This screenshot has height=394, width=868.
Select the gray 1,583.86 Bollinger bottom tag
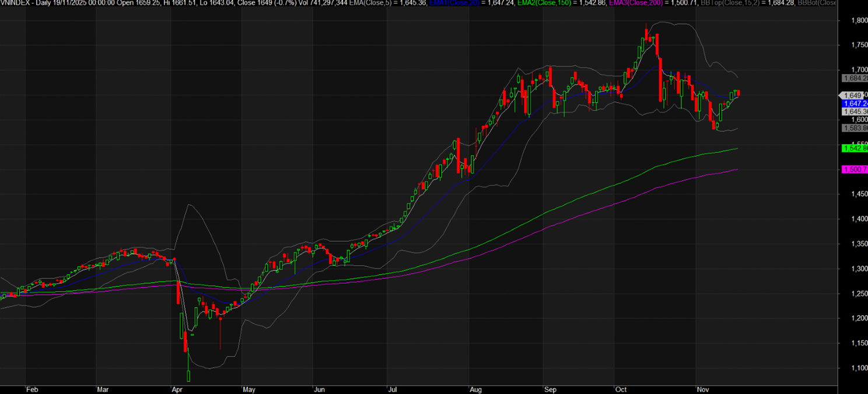(x=854, y=128)
